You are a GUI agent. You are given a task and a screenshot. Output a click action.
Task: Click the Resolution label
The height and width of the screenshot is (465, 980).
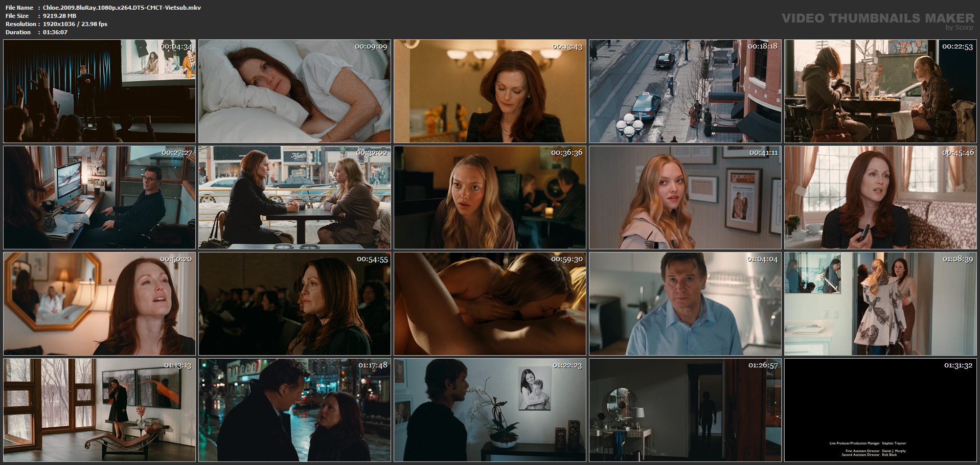[21, 24]
